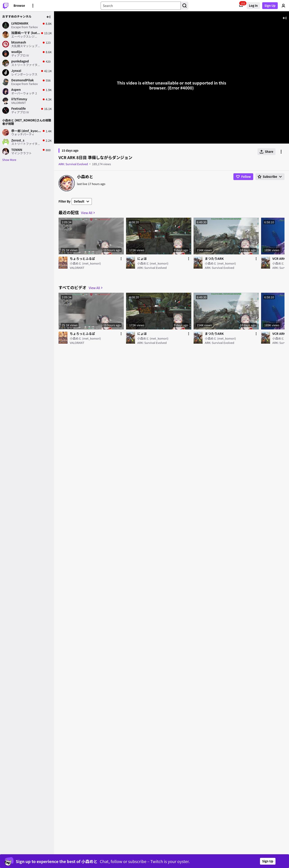Open DesmondPilak channel in sidebar
289x868 pixels.
pyautogui.click(x=27, y=82)
